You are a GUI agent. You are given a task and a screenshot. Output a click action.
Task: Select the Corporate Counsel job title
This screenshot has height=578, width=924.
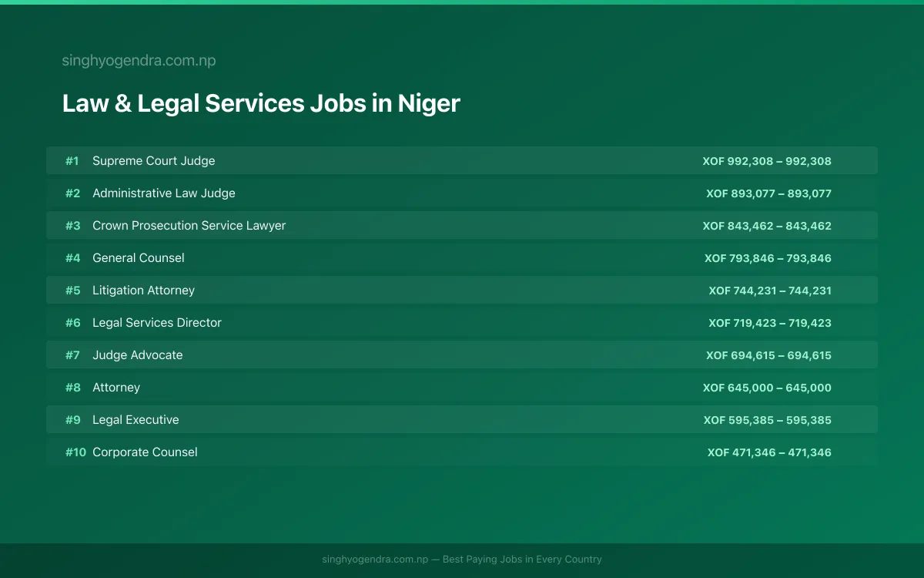145,452
